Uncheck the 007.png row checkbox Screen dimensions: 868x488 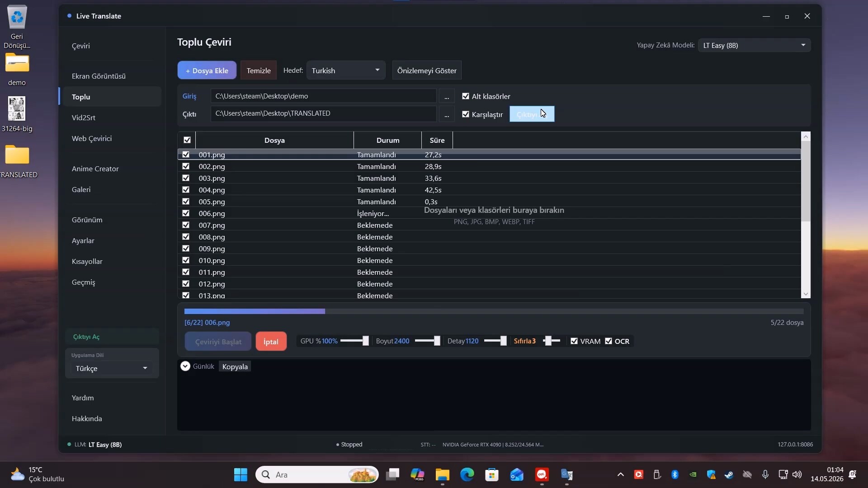[186, 225]
